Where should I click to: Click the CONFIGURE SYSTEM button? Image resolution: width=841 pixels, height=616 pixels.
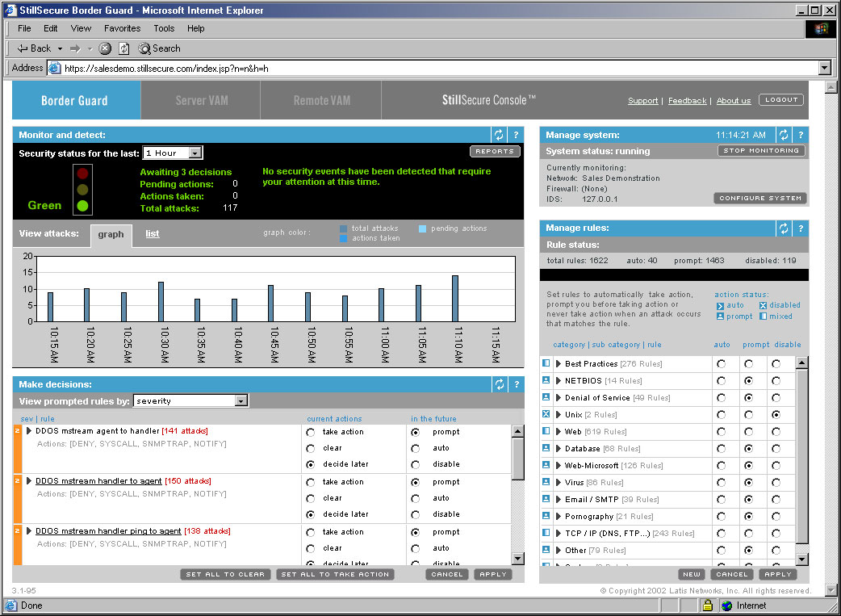(x=760, y=198)
